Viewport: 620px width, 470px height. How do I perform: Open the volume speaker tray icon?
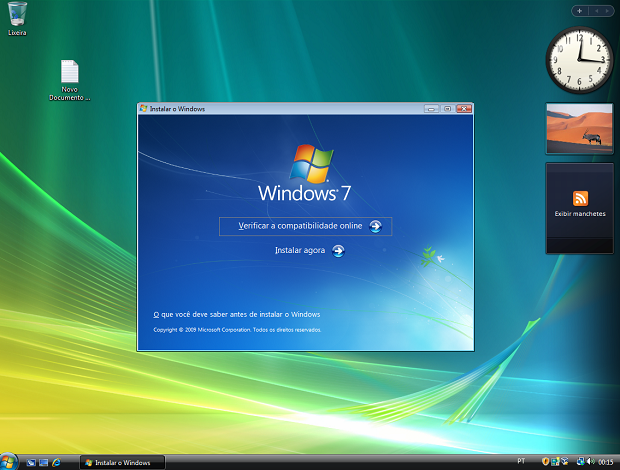pyautogui.click(x=591, y=461)
